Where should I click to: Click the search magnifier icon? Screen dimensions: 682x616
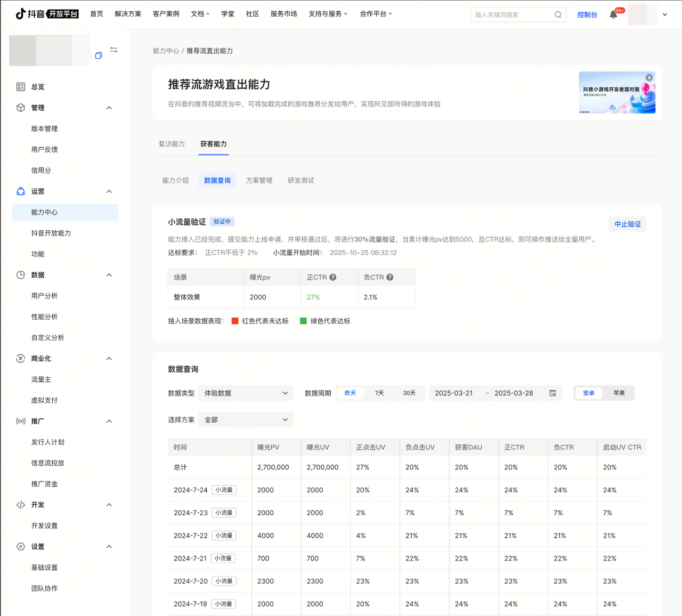click(558, 15)
